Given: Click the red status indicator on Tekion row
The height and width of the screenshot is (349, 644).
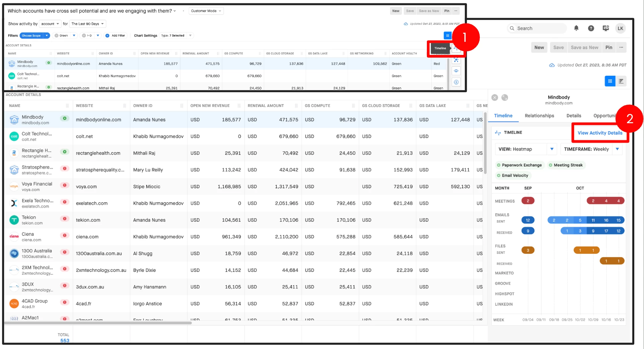Looking at the screenshot, I should [x=65, y=218].
